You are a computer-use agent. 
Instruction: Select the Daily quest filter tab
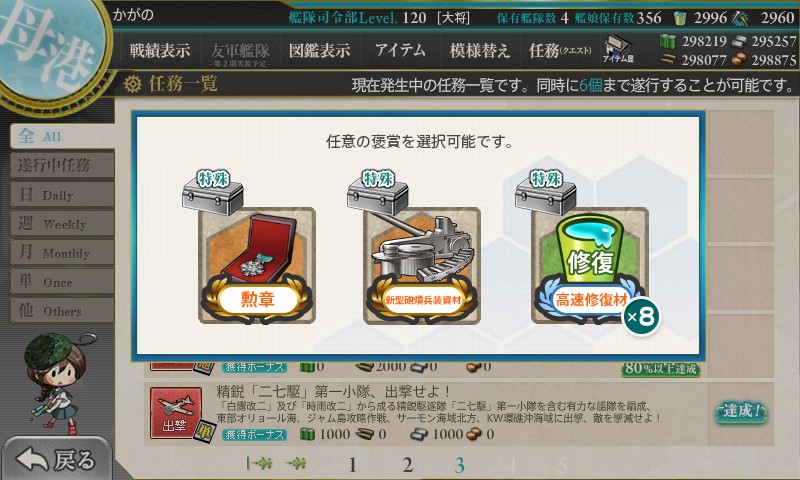pyautogui.click(x=62, y=194)
